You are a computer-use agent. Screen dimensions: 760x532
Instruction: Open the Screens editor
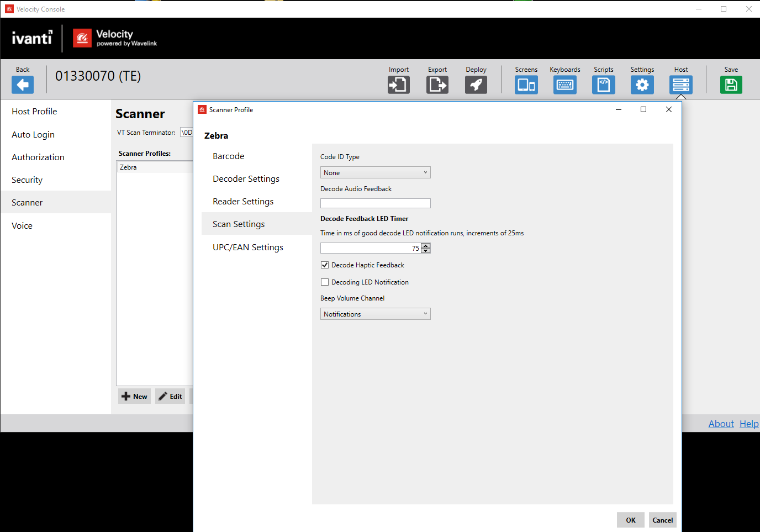point(526,85)
